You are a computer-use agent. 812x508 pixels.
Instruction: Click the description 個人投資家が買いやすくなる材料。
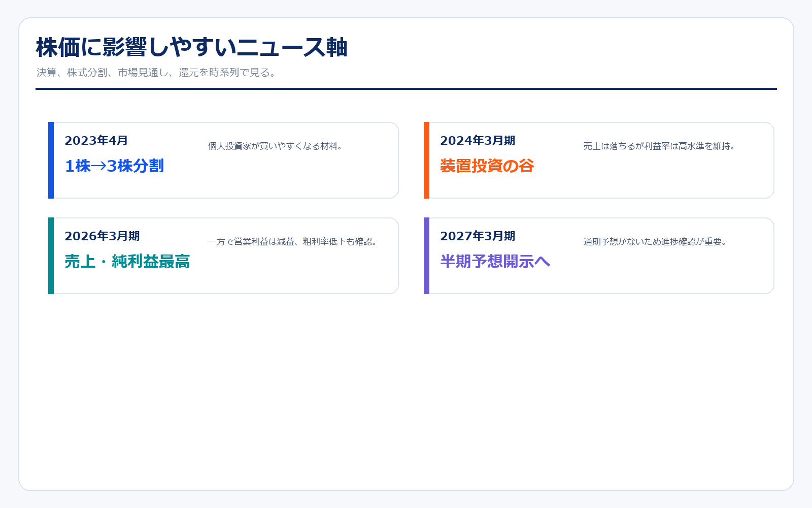coord(277,146)
